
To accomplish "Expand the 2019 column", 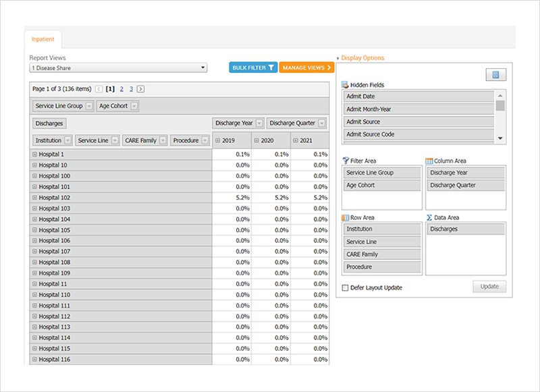I will pyautogui.click(x=217, y=140).
